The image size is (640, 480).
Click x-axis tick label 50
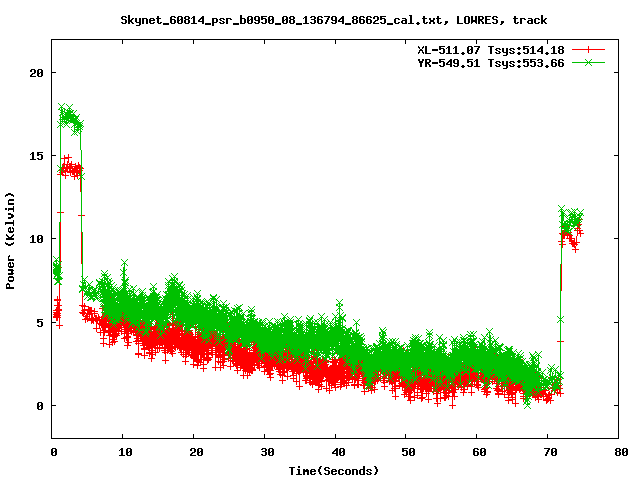tap(409, 452)
